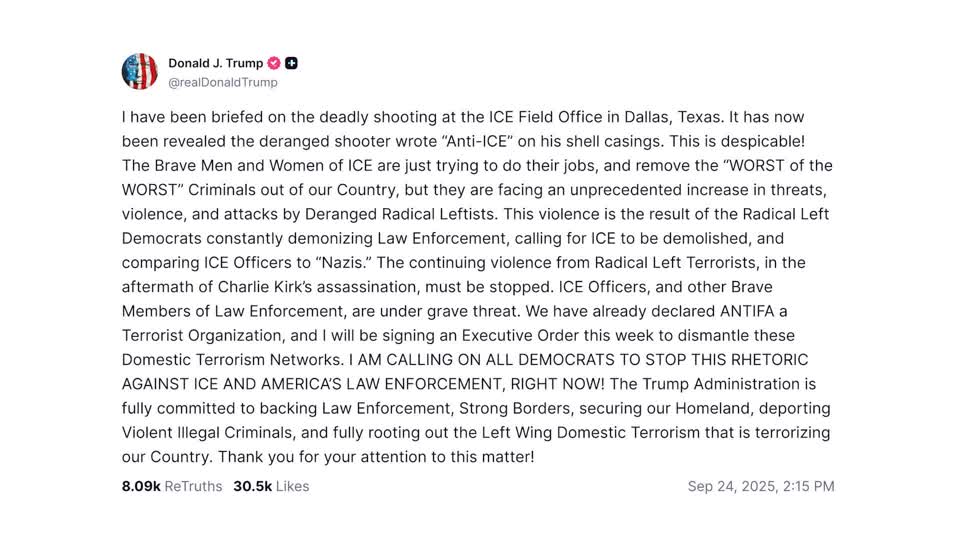View the 8.09k ReTruths count
960x540 pixels.
point(141,486)
